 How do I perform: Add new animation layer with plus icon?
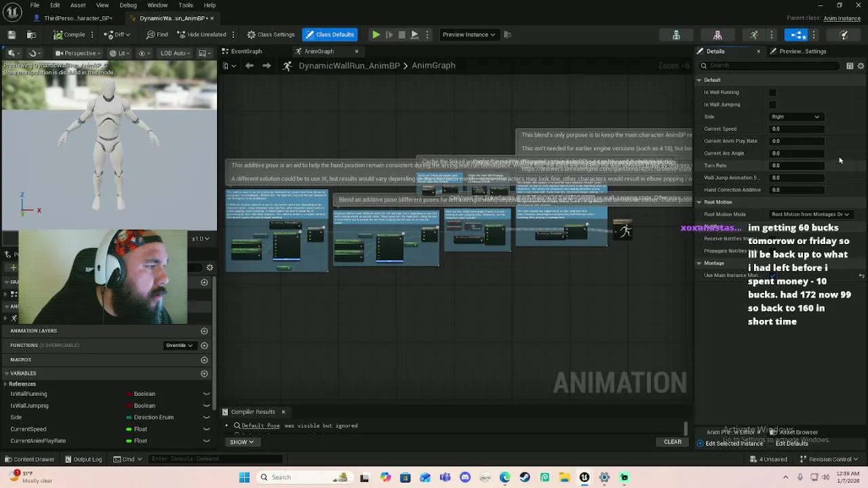[x=204, y=331]
